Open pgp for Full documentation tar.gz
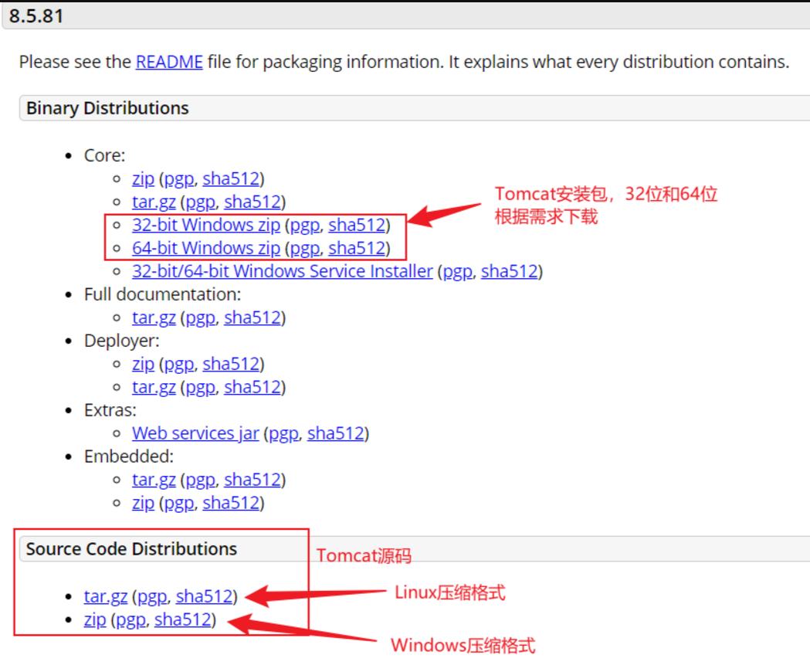This screenshot has height=672, width=810. 201,318
